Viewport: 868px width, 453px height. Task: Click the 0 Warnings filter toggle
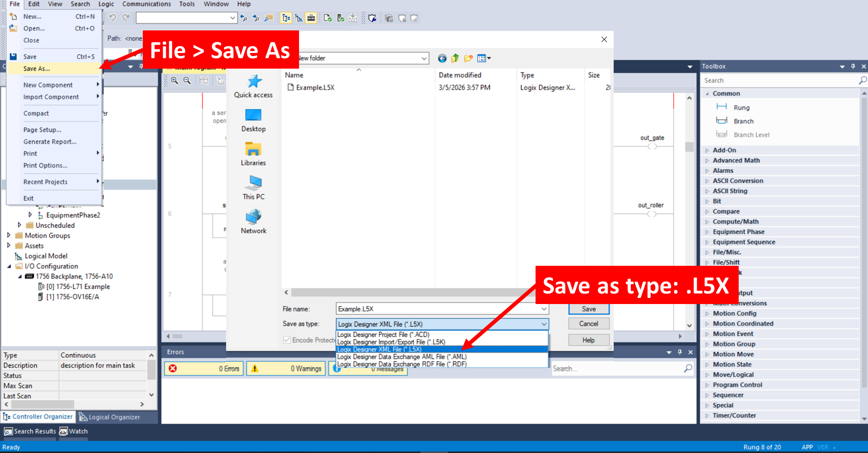coord(286,368)
